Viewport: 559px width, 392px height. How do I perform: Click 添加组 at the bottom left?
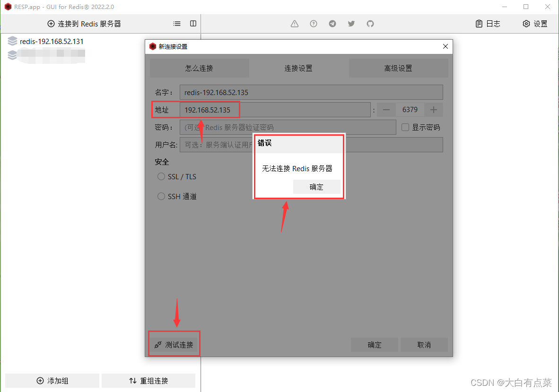click(52, 380)
